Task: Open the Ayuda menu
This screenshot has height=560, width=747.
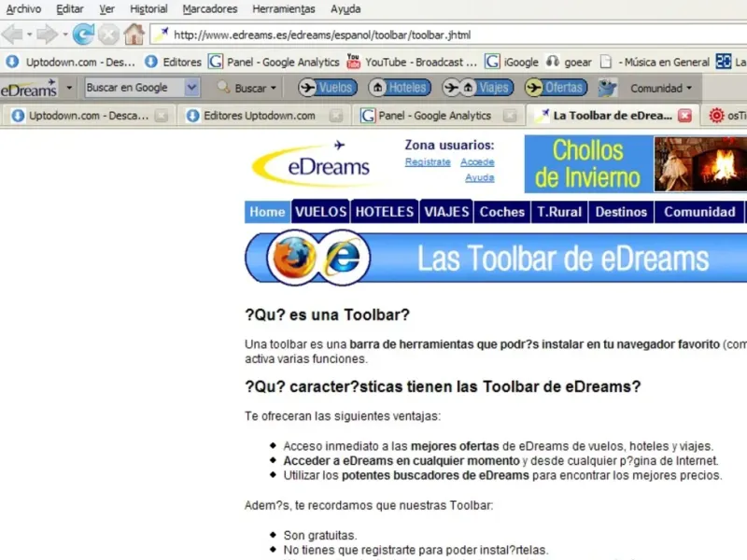Action: (x=345, y=9)
